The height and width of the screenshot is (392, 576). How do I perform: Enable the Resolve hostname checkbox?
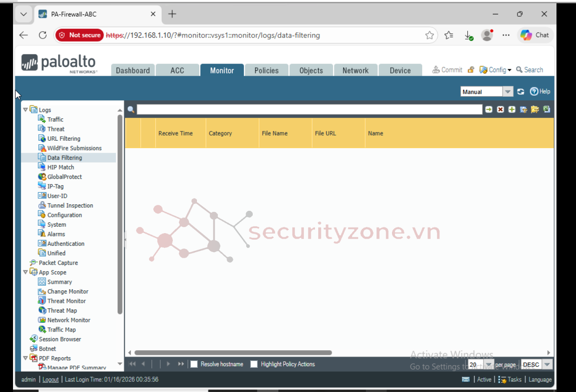coord(194,364)
